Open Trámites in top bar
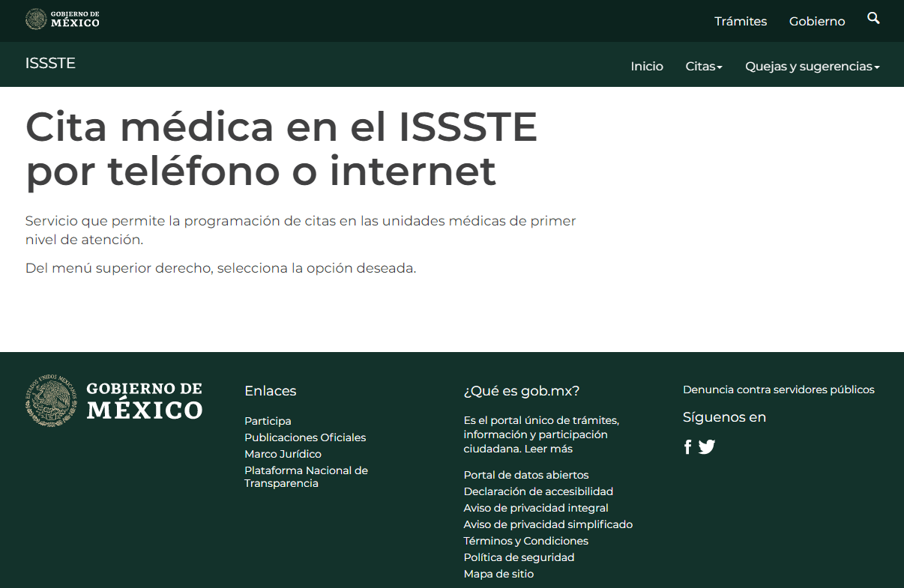 [741, 21]
